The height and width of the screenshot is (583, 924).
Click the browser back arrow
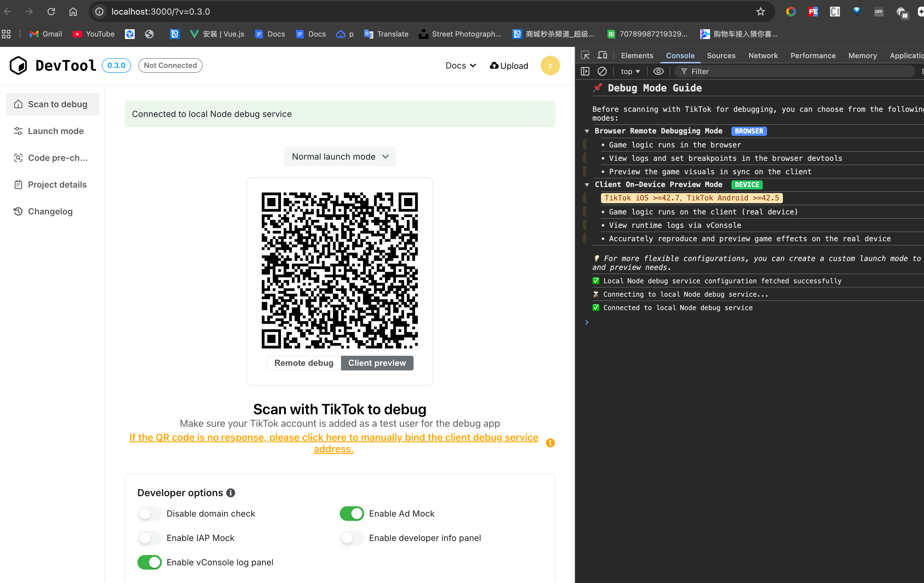point(8,12)
